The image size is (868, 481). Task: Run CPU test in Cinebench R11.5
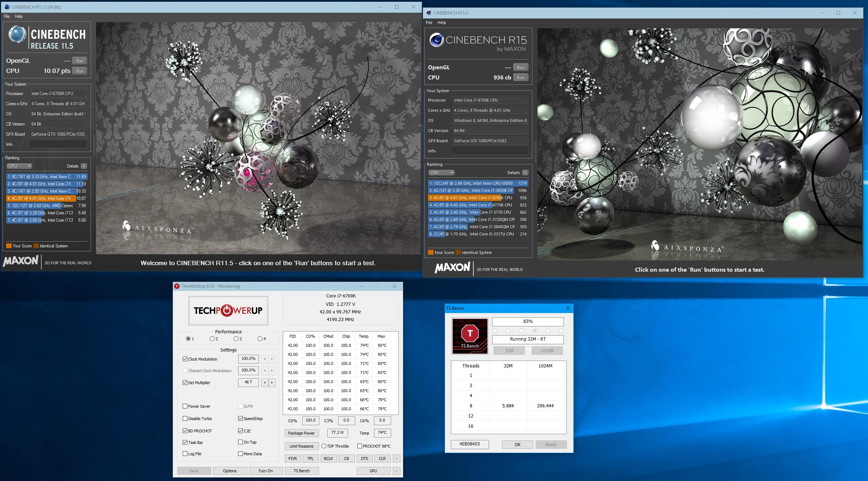click(x=80, y=71)
